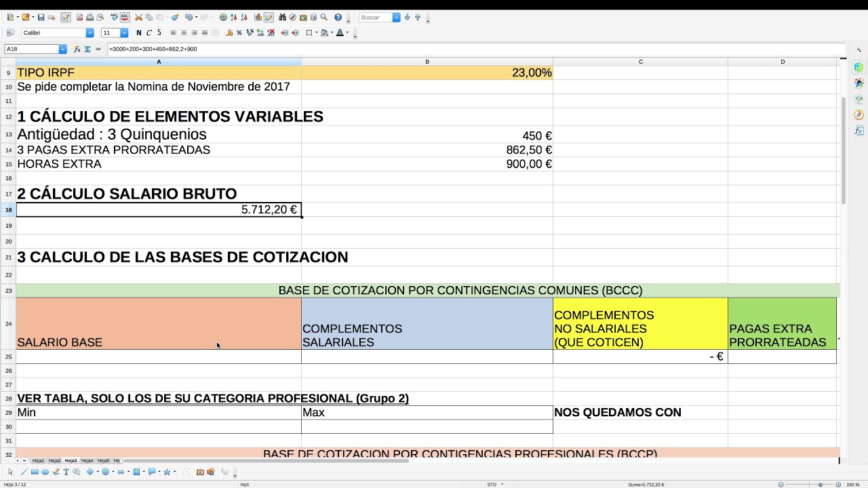The height and width of the screenshot is (488, 868).
Task: Find previous up arrow icon
Action: pyautogui.click(x=418, y=17)
